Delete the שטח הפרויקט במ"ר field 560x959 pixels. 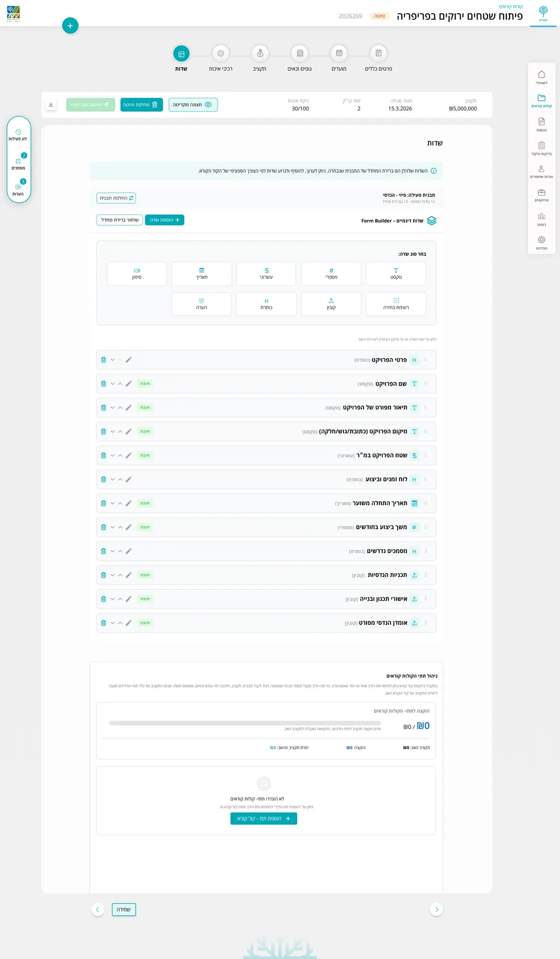[103, 455]
